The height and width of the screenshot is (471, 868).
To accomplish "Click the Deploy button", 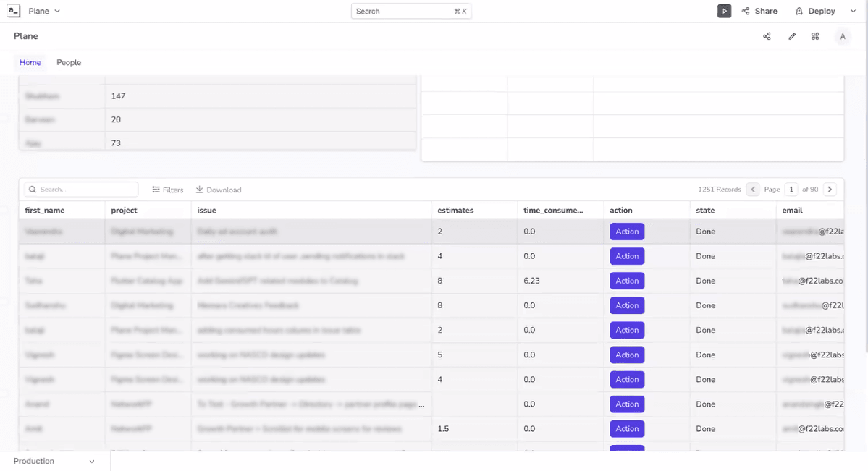I will [815, 11].
